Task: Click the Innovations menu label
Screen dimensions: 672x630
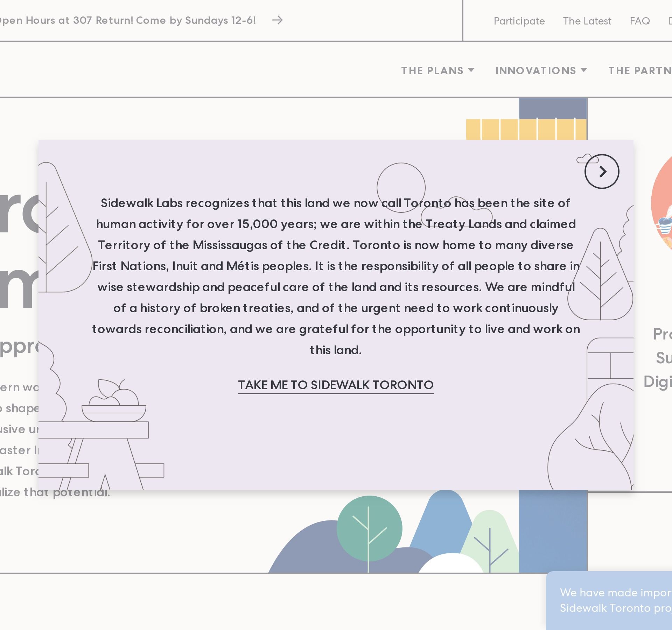Action: pos(535,71)
